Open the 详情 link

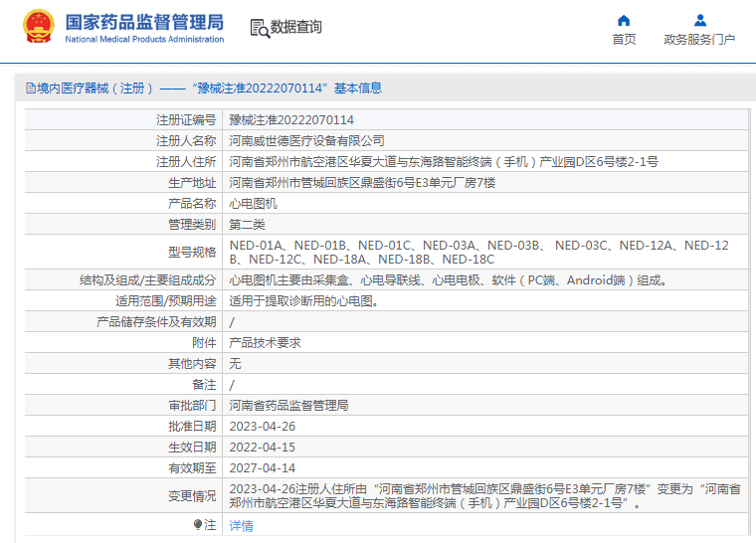[x=241, y=526]
